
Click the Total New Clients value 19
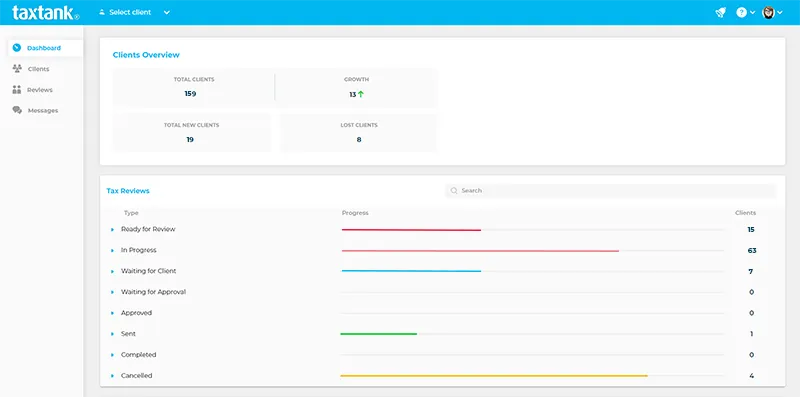(190, 139)
